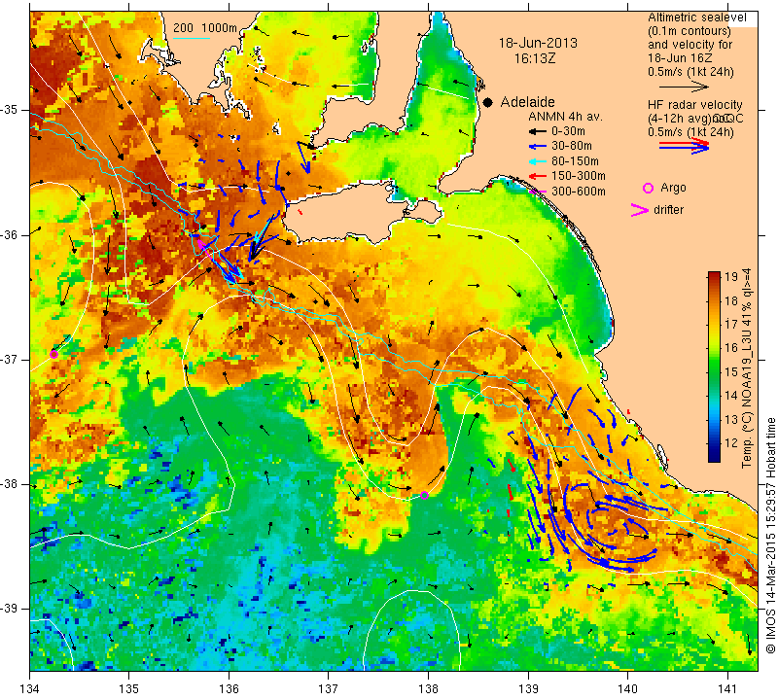Click the longitude axis label 141
Viewport: 778px width, 700px height.
(x=727, y=688)
